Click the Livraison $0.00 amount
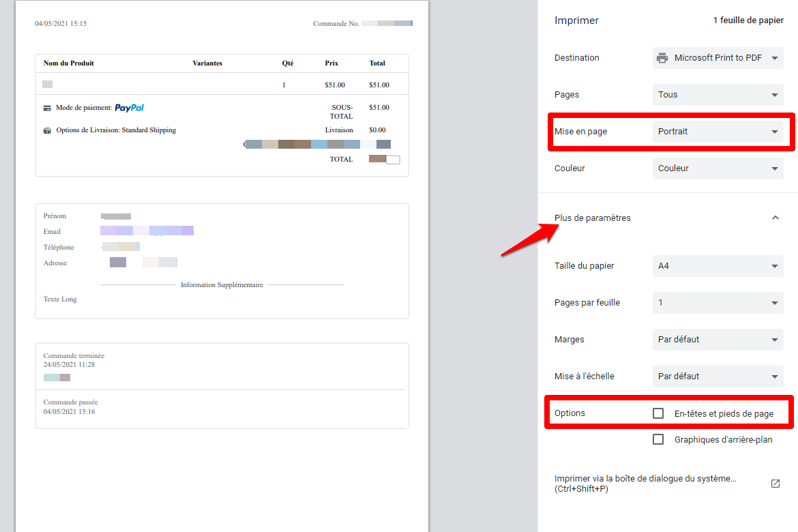The height and width of the screenshot is (532, 798). pyautogui.click(x=377, y=130)
